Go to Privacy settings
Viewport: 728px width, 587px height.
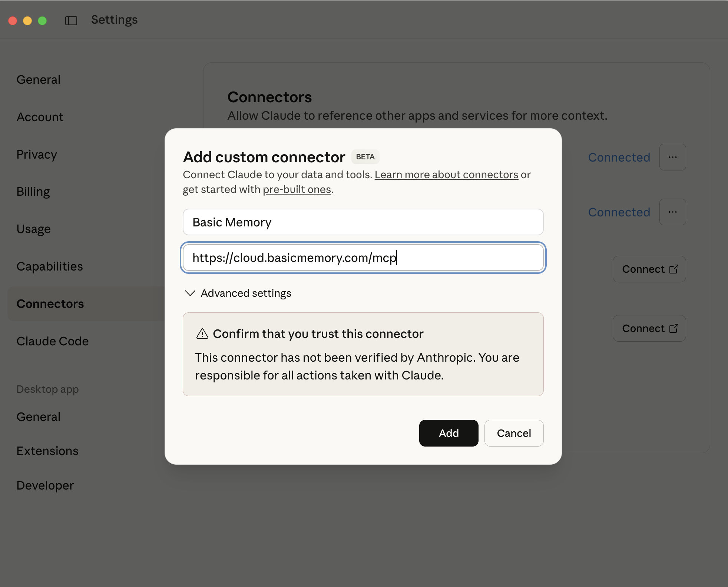click(37, 155)
